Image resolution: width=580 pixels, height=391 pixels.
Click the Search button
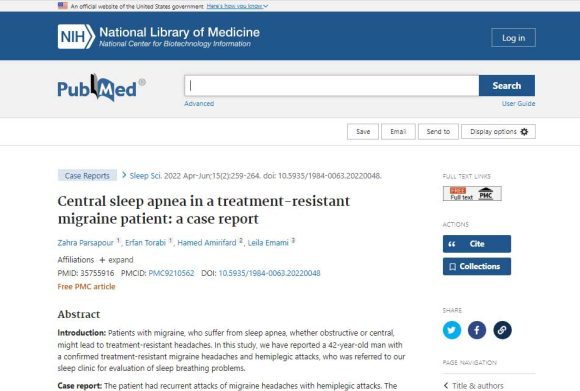point(507,85)
